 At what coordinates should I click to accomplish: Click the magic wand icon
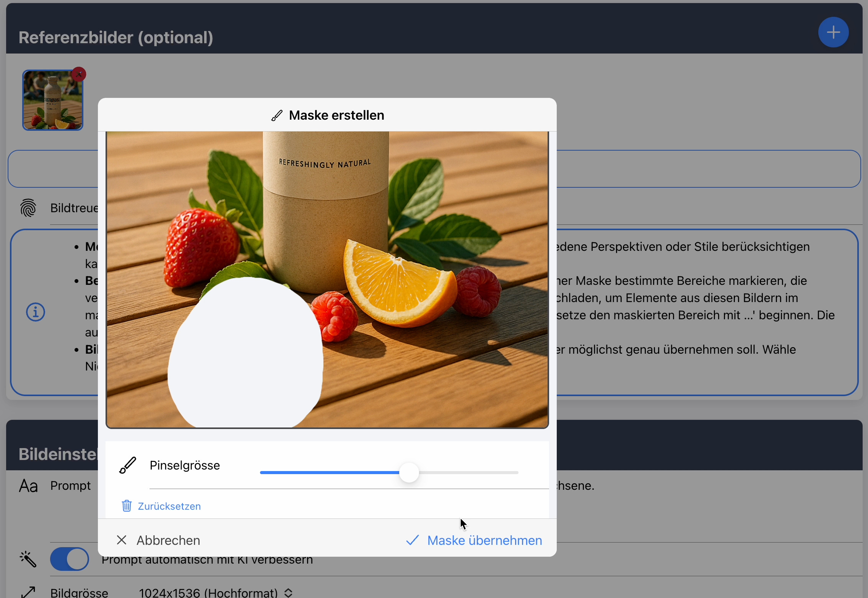[x=28, y=559]
